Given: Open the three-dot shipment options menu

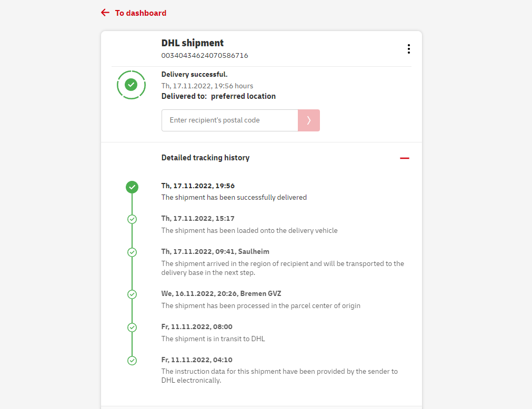Looking at the screenshot, I should (408, 49).
